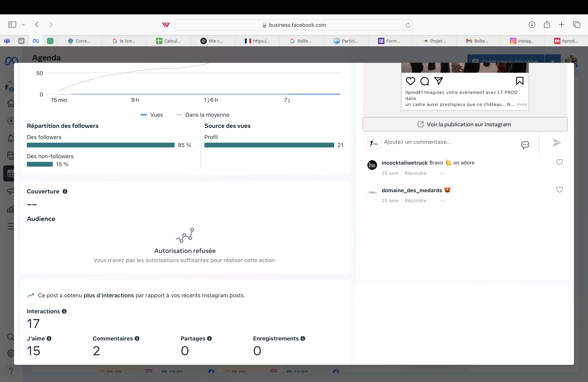The height and width of the screenshot is (382, 588).
Task: Open saved replies chat bubble icon
Action: tap(525, 145)
